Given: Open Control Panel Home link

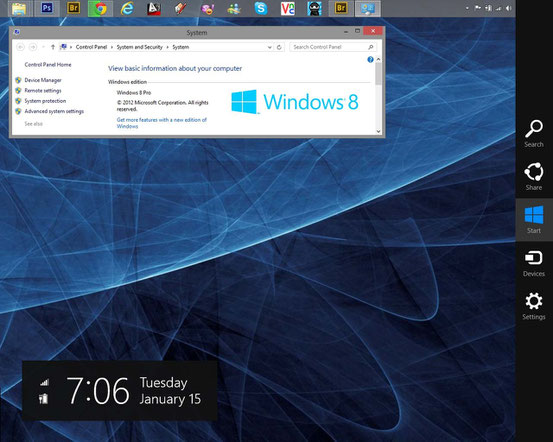Looking at the screenshot, I should click(48, 65).
